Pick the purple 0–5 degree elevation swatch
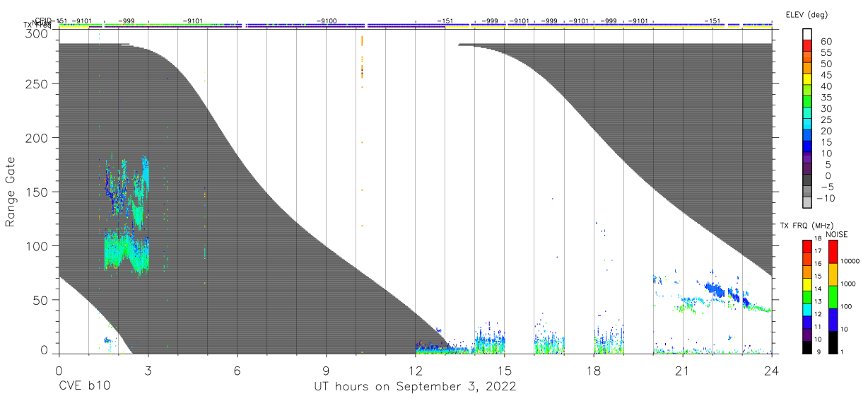The width and height of the screenshot is (868, 401). point(808,170)
